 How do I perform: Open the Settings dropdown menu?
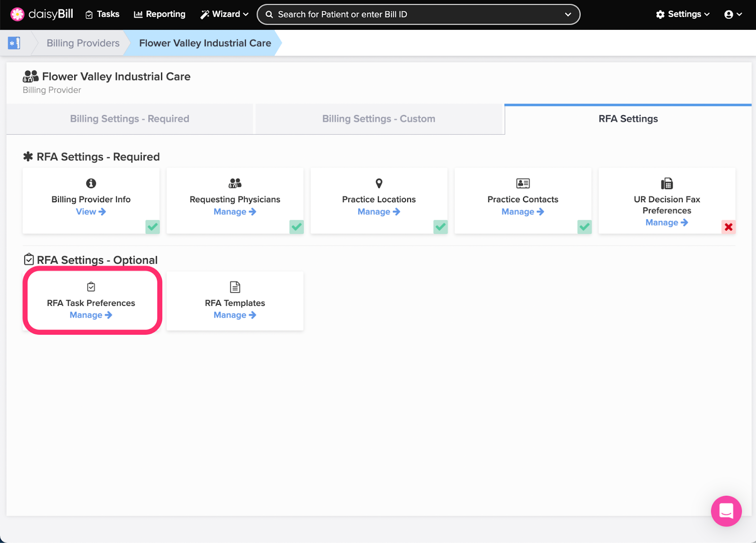(683, 14)
